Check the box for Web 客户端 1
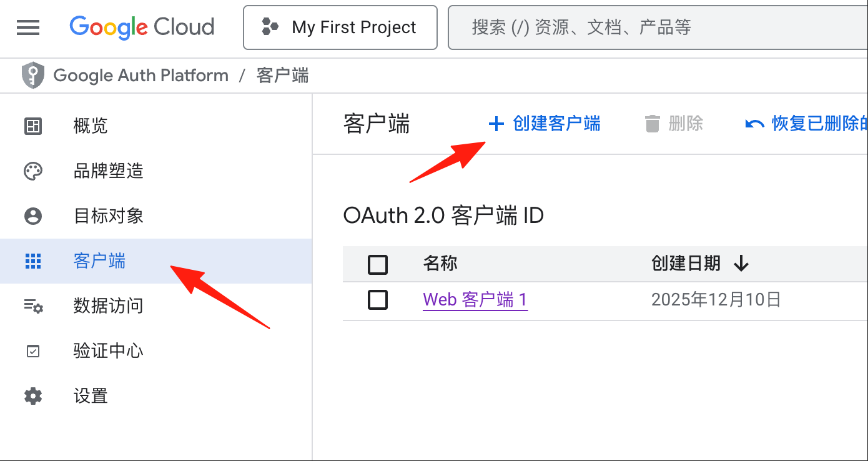Screen dimensions: 868x461 378,300
